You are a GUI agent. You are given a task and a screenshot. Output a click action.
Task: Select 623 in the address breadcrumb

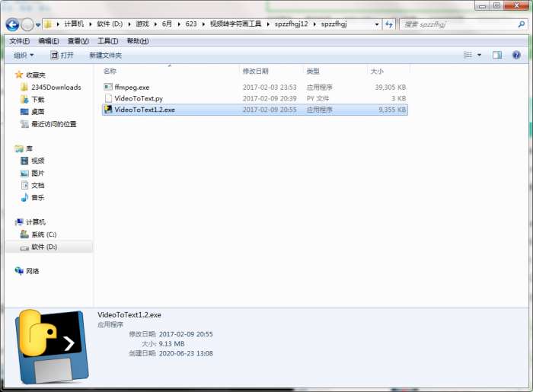(191, 24)
